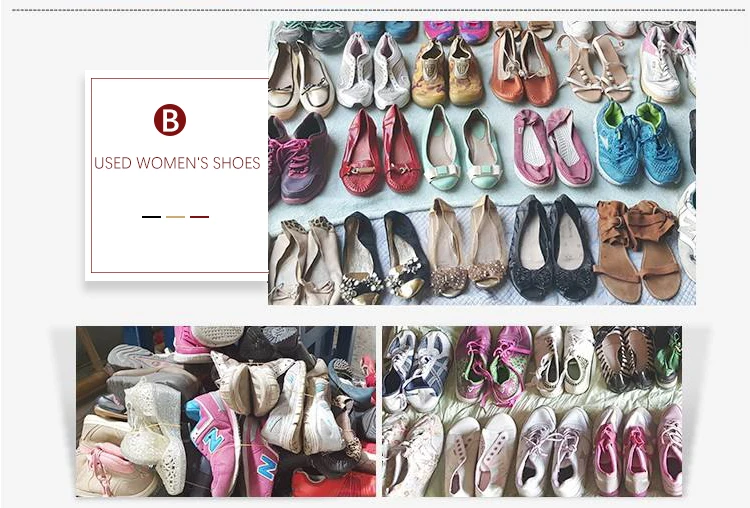The width and height of the screenshot is (750, 508).
Task: Click the orange moccasin flats in top row
Action: coord(524,67)
